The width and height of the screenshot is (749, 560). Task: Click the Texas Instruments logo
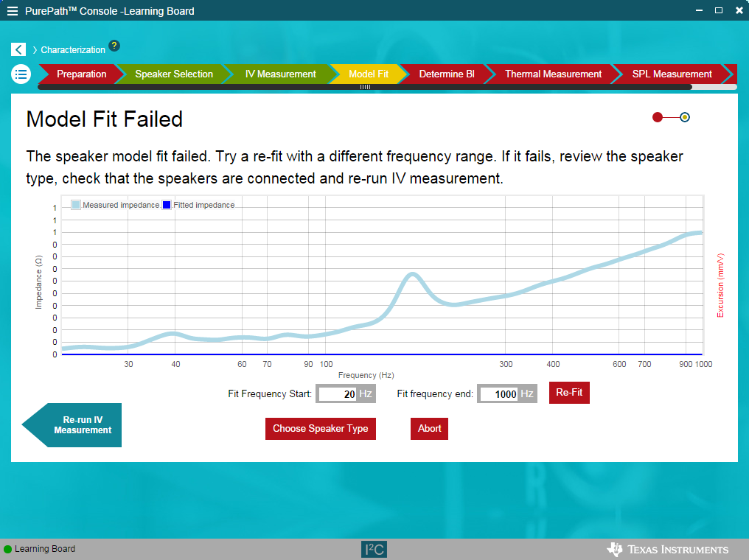pyautogui.click(x=667, y=550)
